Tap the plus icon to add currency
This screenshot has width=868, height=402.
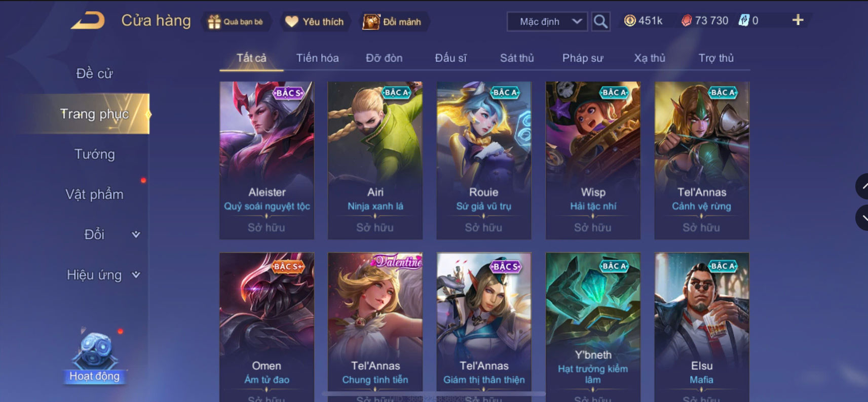[x=798, y=20]
